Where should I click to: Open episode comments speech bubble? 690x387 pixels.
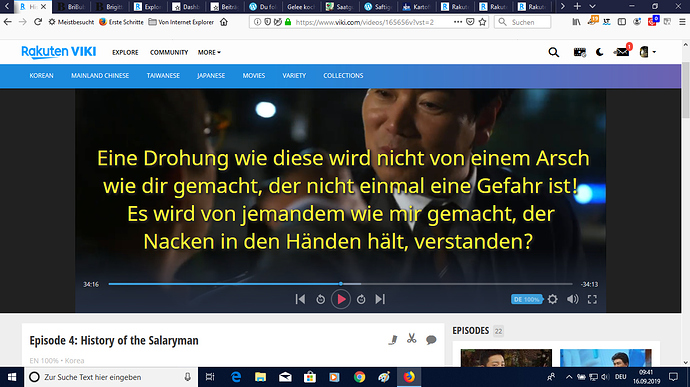click(x=431, y=339)
